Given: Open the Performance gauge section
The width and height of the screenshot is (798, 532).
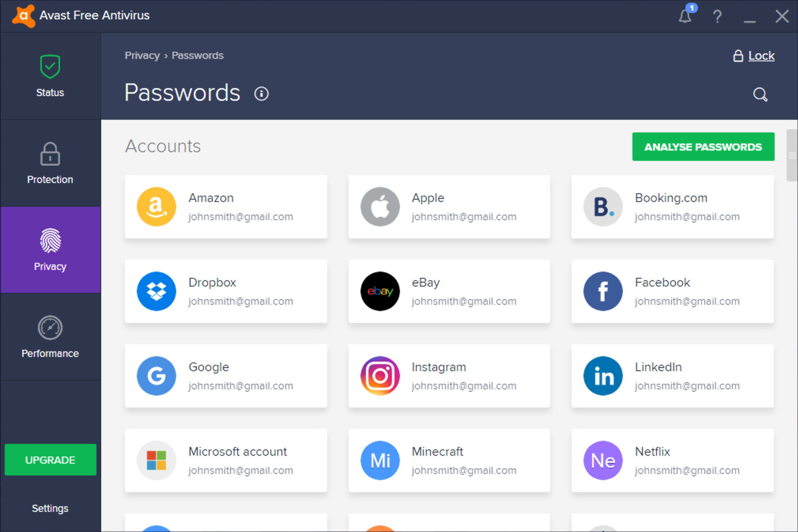Looking at the screenshot, I should [50, 337].
